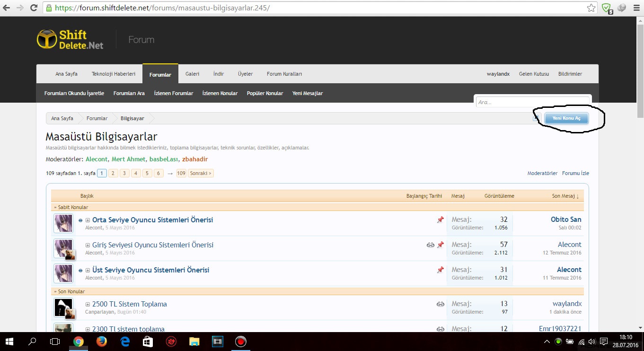
Task: Click the pin icon on Orta Seviye thread
Action: (441, 220)
